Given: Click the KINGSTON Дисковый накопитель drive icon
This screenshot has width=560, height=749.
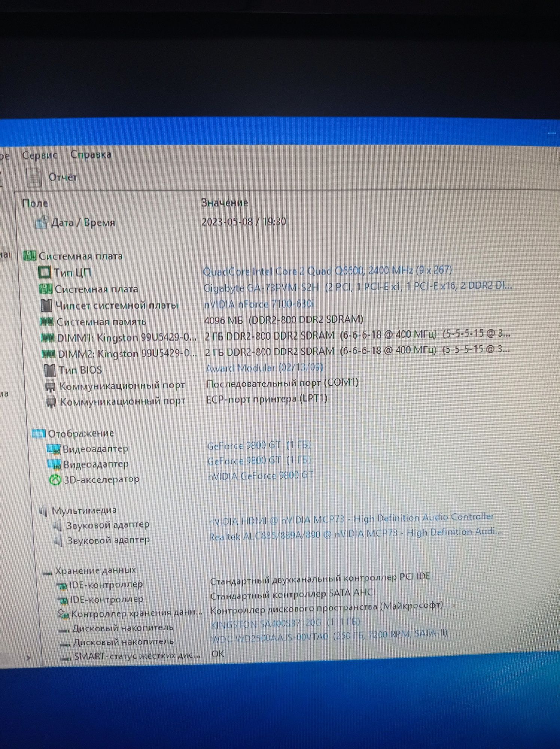Looking at the screenshot, I should click(64, 631).
